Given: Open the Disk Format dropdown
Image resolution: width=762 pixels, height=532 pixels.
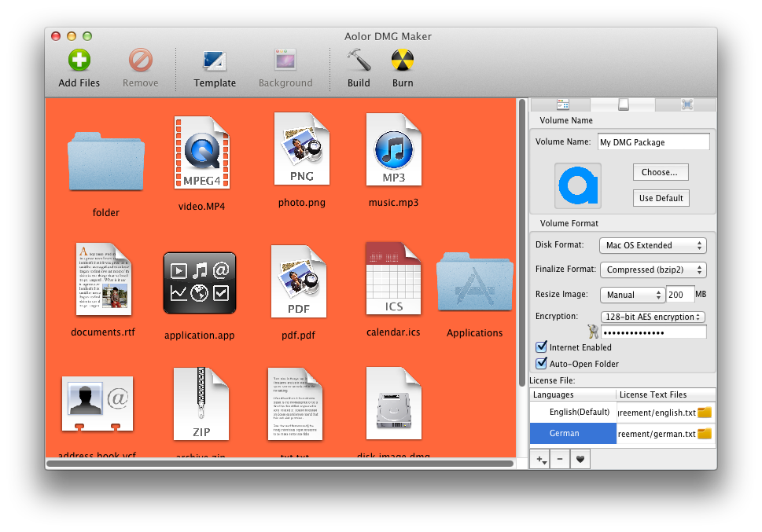Looking at the screenshot, I should tap(653, 245).
